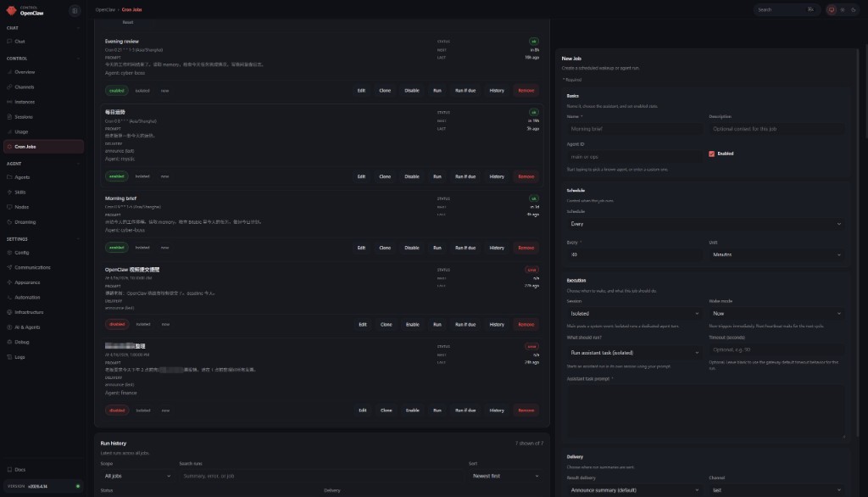Run the 每日运势 job now

click(x=437, y=176)
